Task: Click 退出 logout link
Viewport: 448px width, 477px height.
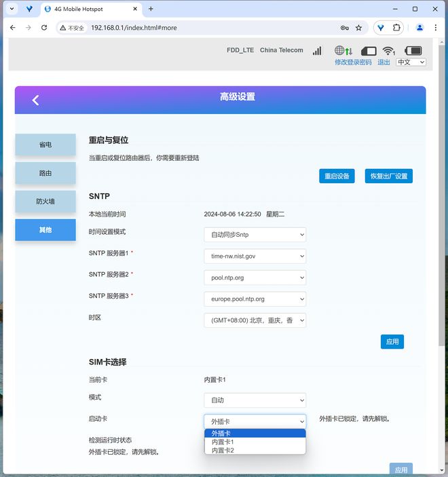Action: click(x=384, y=62)
